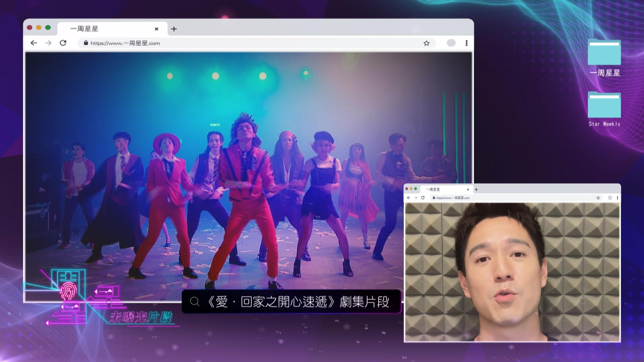Bookmark the page with the star in the small browser

coord(598,198)
